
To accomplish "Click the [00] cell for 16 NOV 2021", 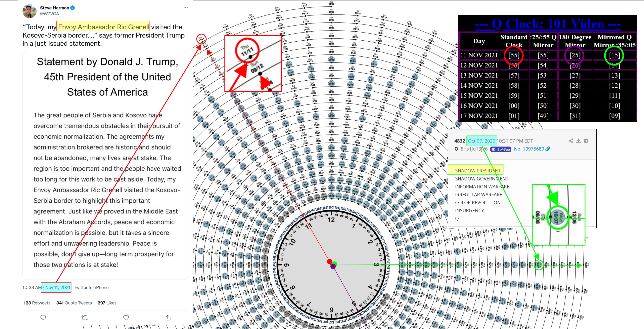I will point(514,106).
